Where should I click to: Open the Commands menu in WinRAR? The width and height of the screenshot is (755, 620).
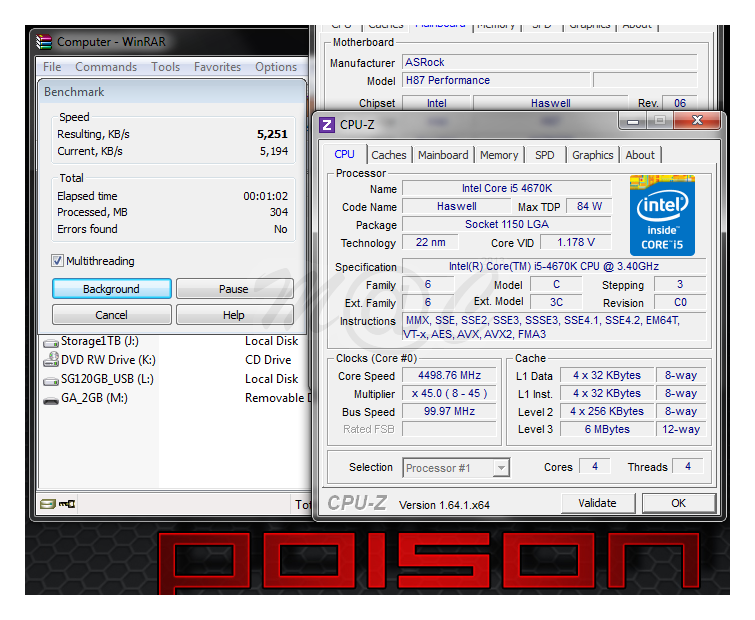(x=106, y=67)
